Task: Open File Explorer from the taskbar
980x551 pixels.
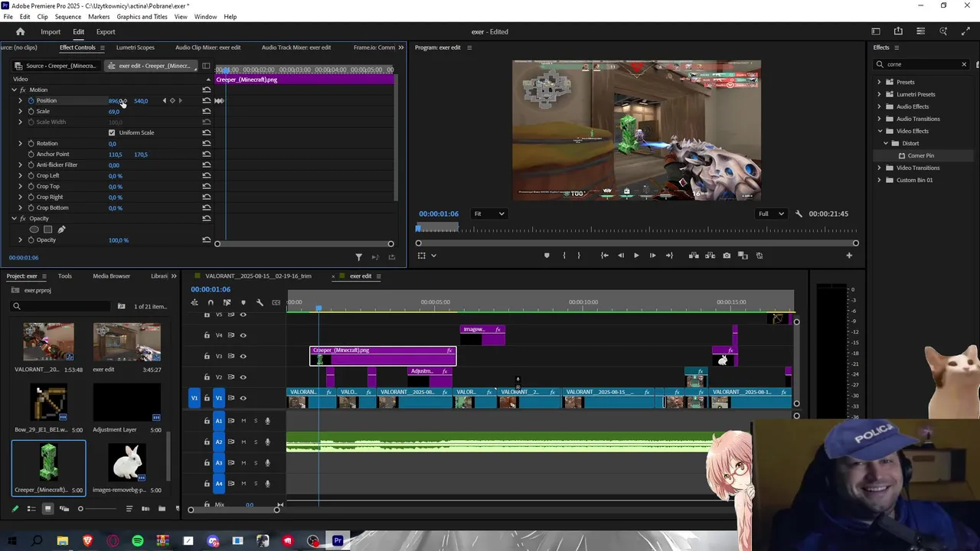Action: coord(63,541)
